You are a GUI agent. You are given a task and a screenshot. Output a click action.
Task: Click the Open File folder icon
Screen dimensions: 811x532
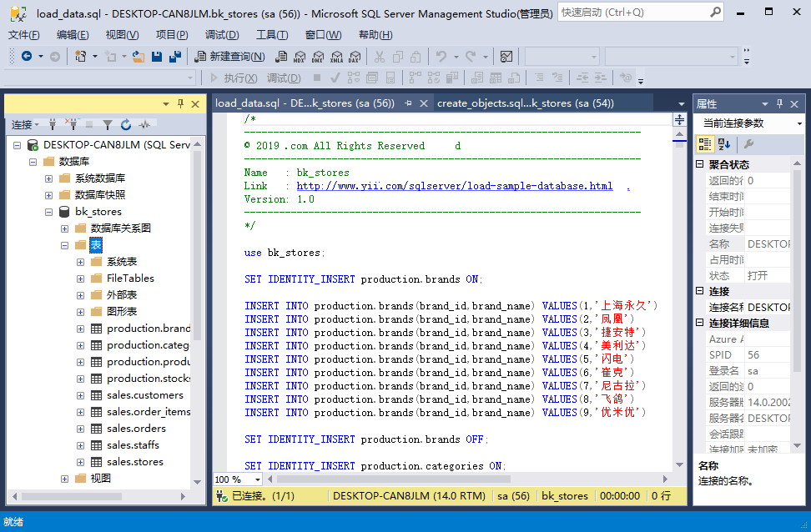click(x=139, y=56)
